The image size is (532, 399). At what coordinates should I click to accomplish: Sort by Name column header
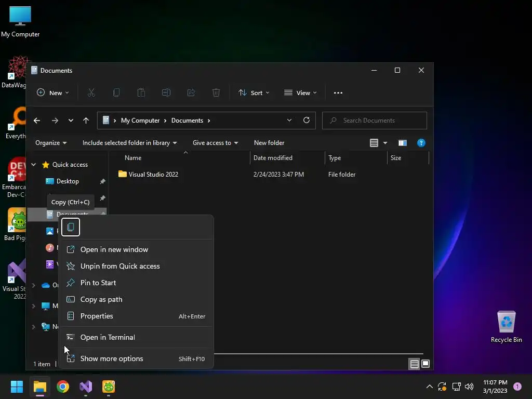pyautogui.click(x=132, y=158)
